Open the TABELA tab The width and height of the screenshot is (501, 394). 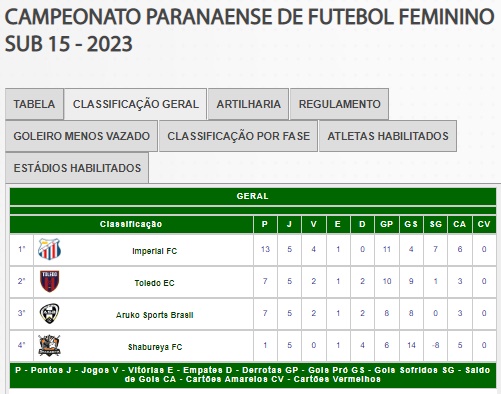coord(34,104)
